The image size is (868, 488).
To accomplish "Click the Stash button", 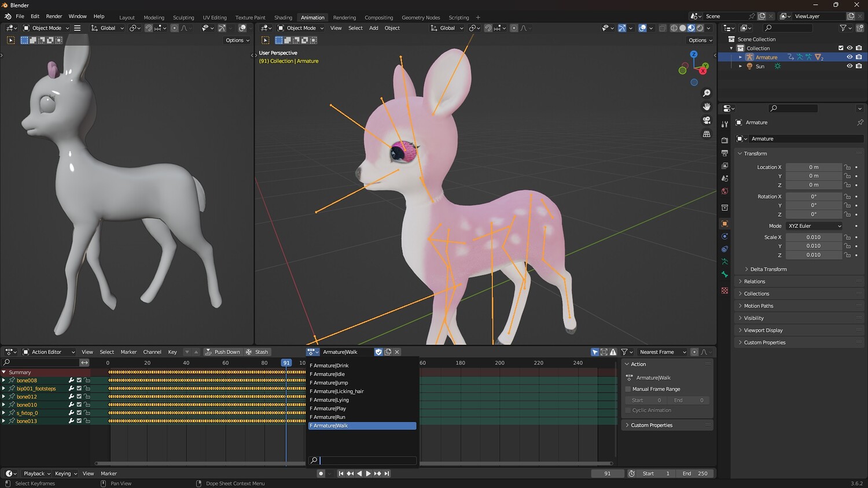I will tap(257, 352).
